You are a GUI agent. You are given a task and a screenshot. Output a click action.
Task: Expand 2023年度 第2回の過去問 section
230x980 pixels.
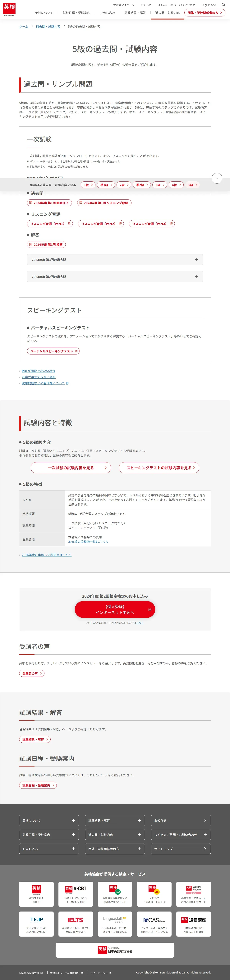coord(115,277)
